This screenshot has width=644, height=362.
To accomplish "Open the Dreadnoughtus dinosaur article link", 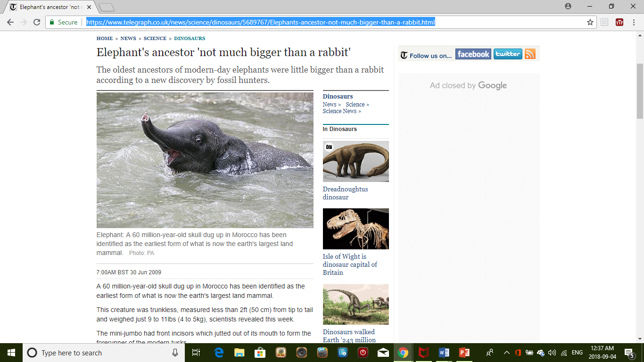I will point(345,193).
